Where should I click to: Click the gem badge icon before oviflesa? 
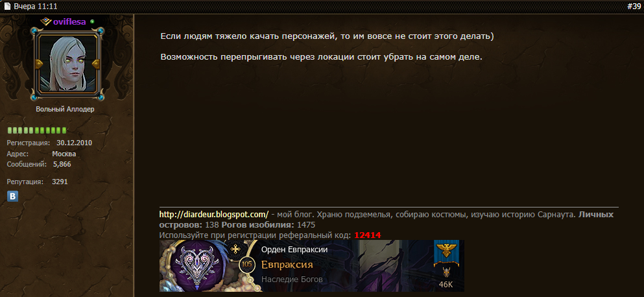pos(46,21)
